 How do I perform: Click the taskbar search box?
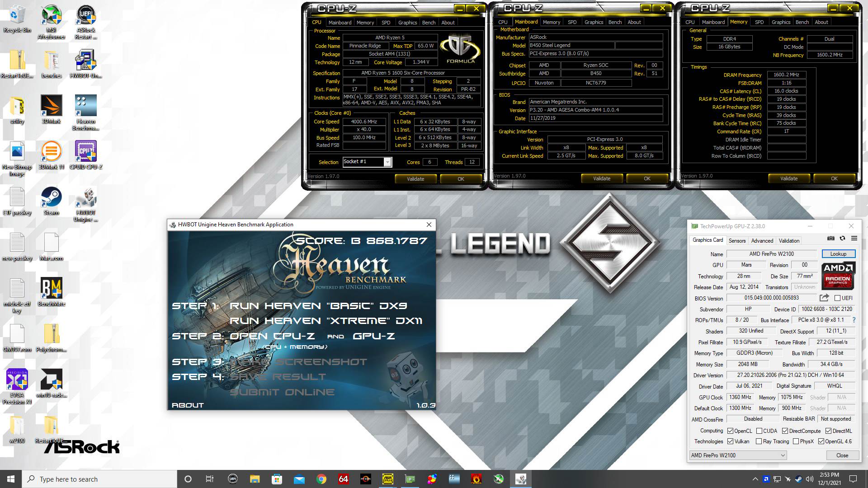99,479
